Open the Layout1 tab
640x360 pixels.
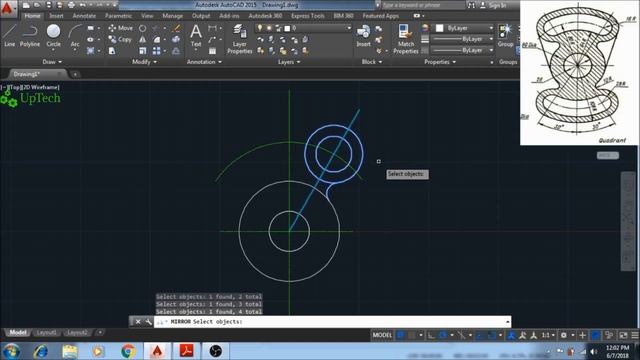(x=46, y=333)
